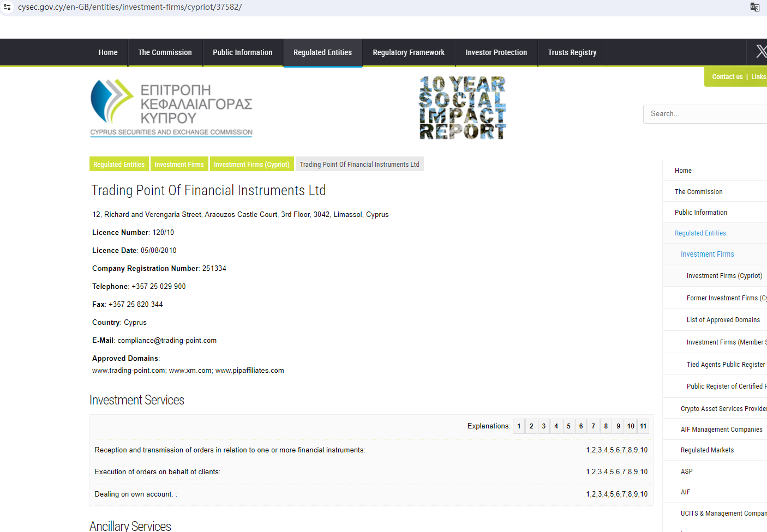
Task: Open Investor Protection top menu
Action: (x=496, y=52)
